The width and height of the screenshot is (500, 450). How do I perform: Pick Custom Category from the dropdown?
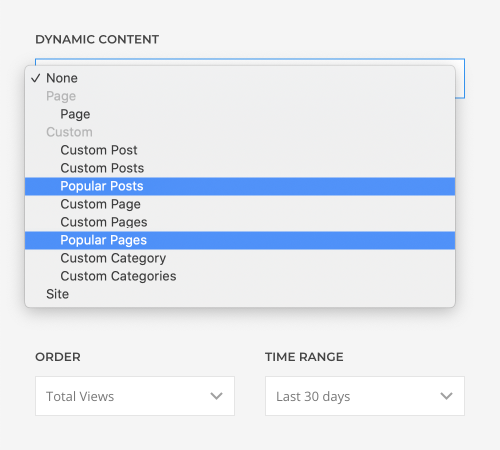coord(240,258)
